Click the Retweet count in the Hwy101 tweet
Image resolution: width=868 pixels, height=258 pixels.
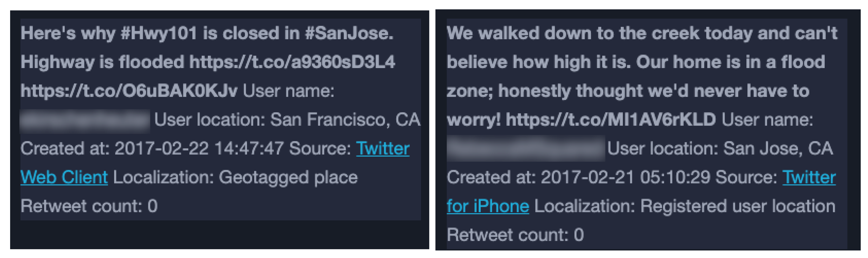point(89,206)
